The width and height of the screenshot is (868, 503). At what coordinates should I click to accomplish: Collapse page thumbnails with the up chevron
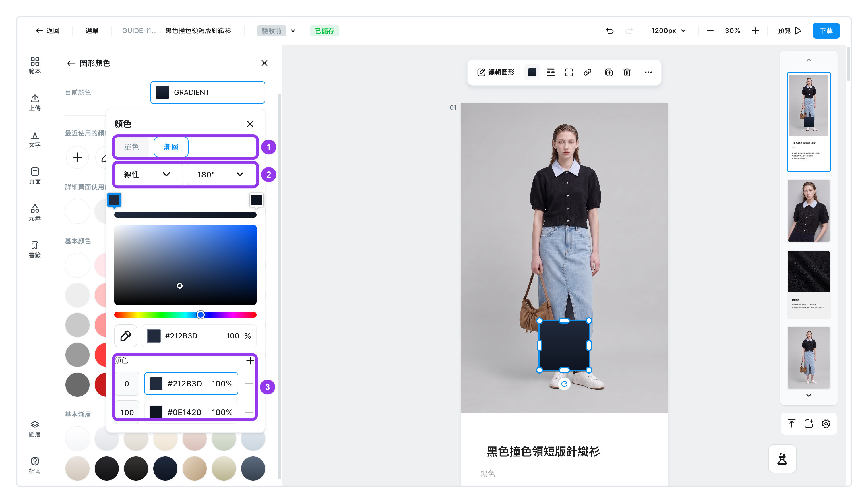click(808, 60)
